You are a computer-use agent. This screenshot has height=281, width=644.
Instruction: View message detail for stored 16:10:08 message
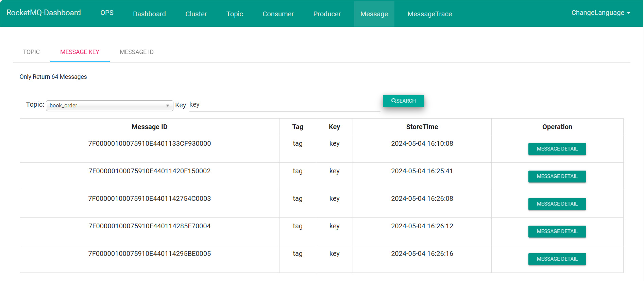pos(557,149)
